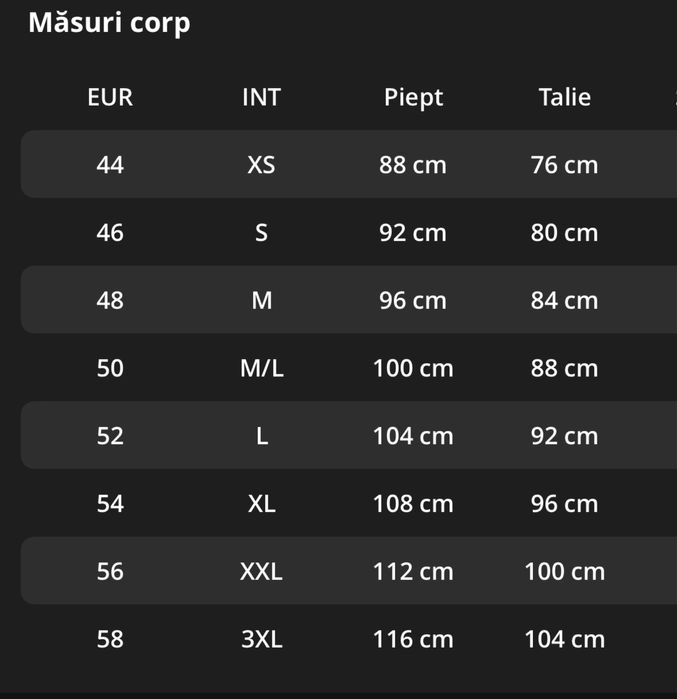Select the 80 cm waist value
677x699 pixels.
click(x=564, y=232)
